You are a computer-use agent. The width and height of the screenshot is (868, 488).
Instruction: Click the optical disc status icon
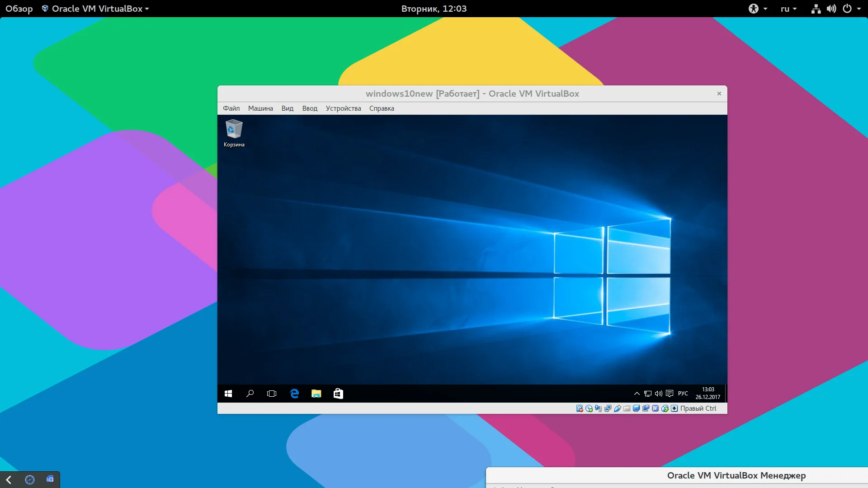(x=589, y=408)
